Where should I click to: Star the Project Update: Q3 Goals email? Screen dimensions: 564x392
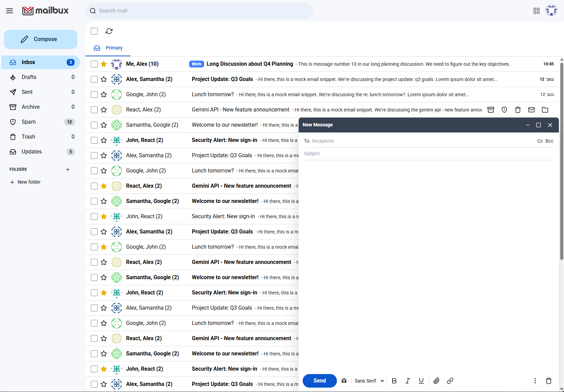(x=104, y=79)
